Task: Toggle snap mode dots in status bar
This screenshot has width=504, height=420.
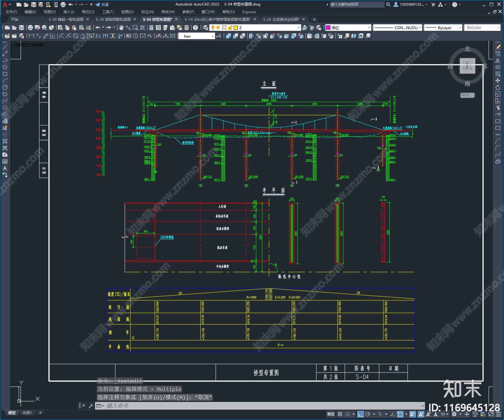Action: (347, 414)
